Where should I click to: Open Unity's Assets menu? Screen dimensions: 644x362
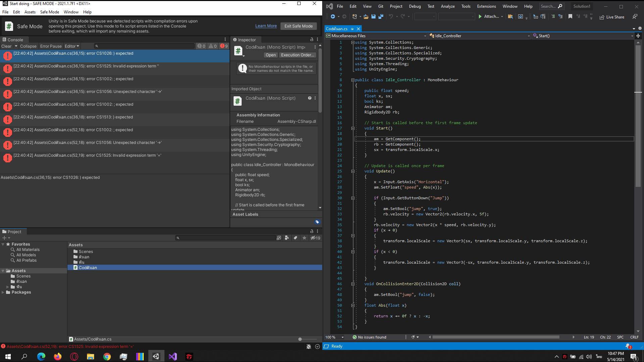pos(30,12)
